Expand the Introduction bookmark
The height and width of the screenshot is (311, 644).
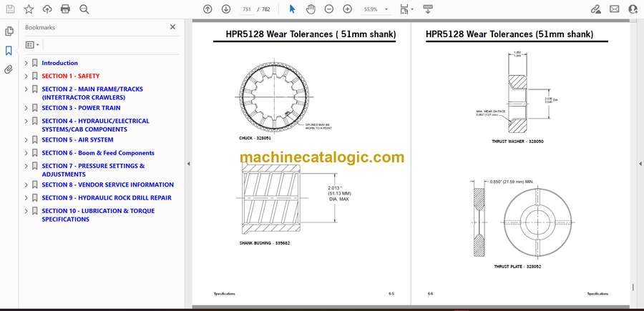pyautogui.click(x=26, y=63)
